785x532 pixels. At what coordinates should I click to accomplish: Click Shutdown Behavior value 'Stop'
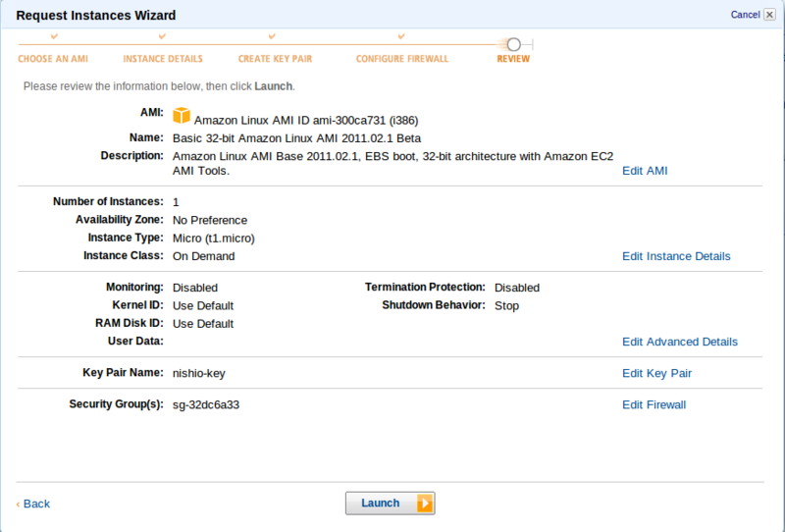click(x=506, y=305)
